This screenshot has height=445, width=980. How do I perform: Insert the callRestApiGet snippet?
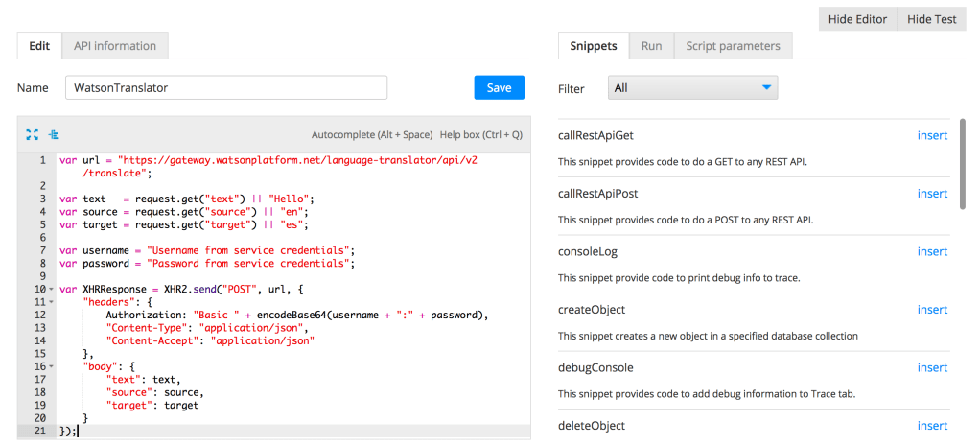coord(932,135)
